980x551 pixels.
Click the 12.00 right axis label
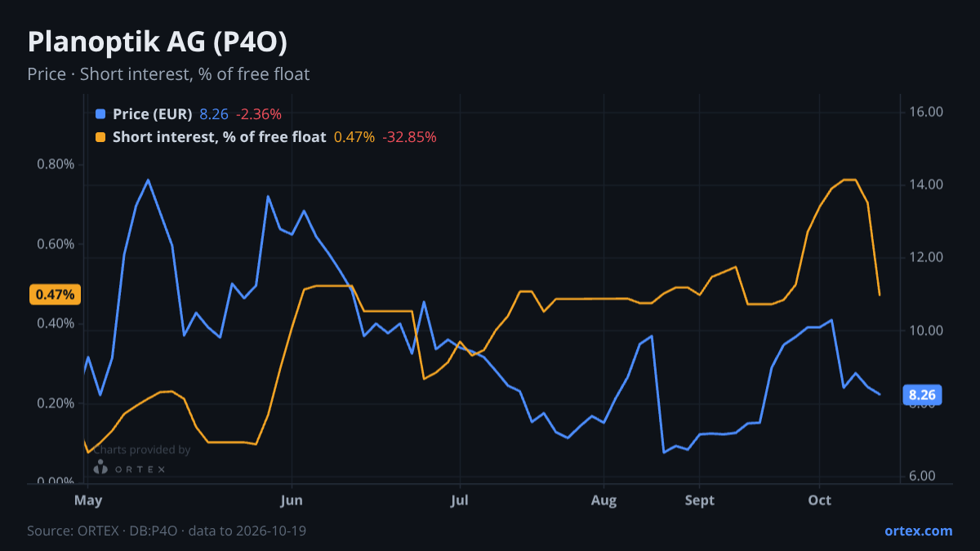[926, 257]
